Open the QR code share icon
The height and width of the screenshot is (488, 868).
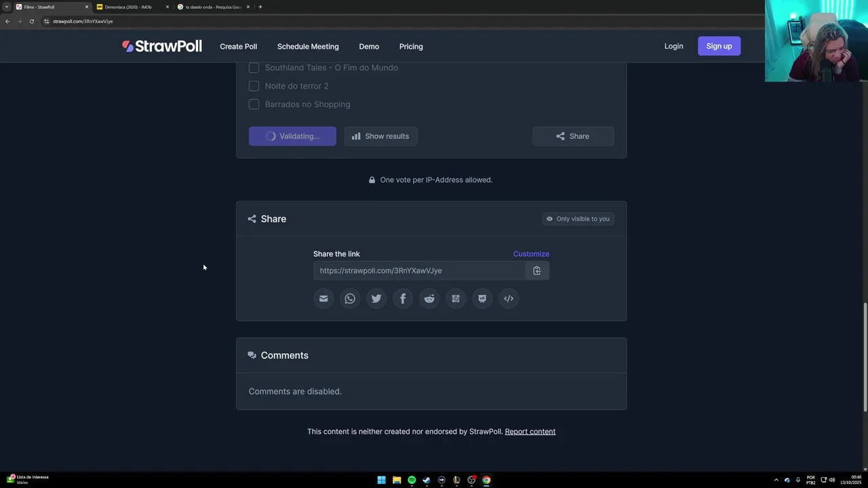(456, 298)
